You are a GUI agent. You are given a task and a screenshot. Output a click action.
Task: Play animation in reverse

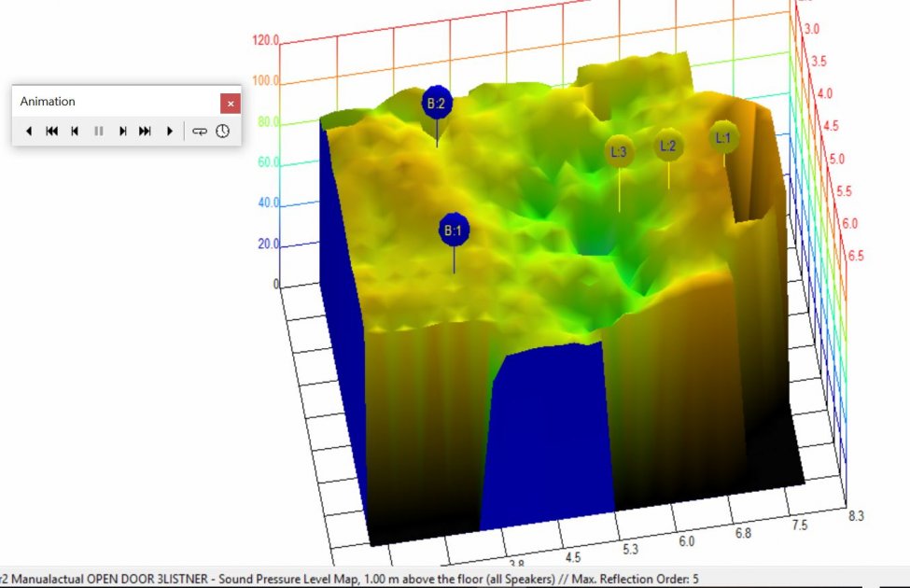[29, 132]
